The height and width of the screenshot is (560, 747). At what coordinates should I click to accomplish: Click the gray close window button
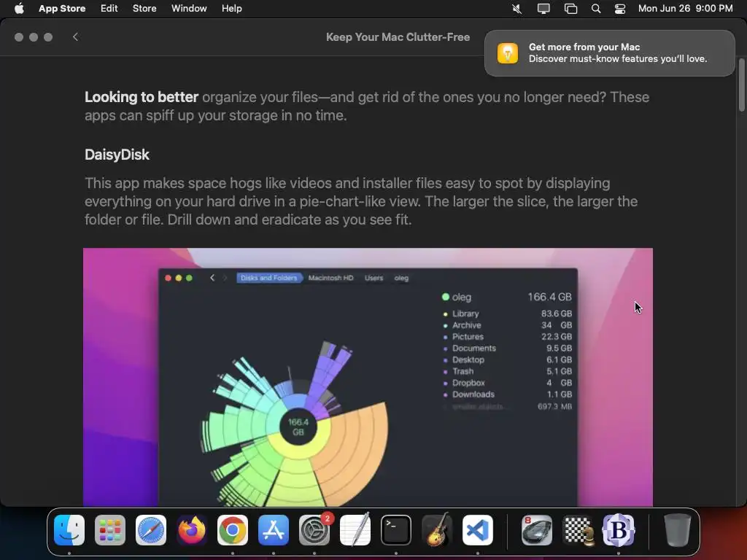[19, 37]
